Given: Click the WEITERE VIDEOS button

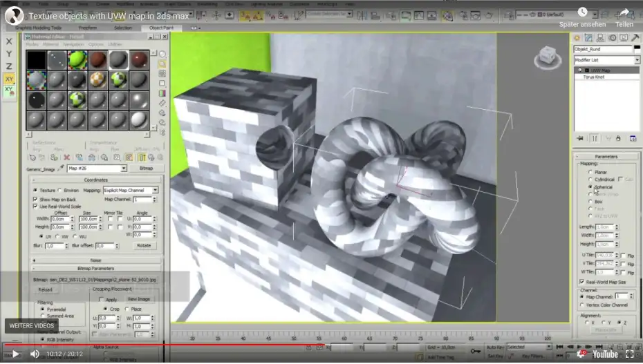Looking at the screenshot, I should (x=32, y=326).
